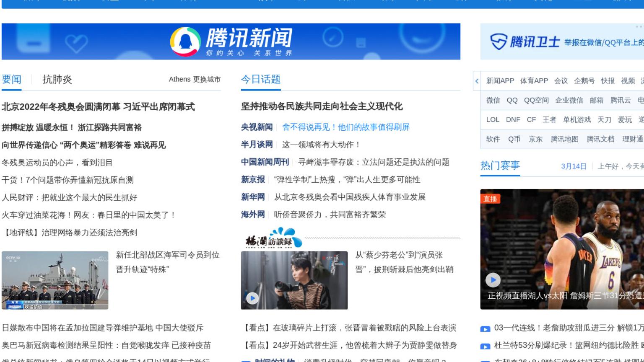Open the 微信 quick link
The image size is (644, 362).
click(493, 100)
